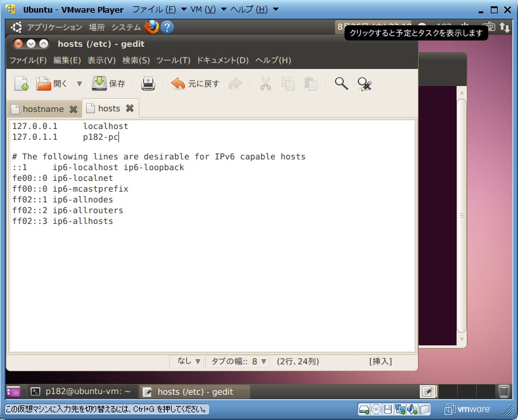Undo the last edit with 元に戻す
Viewport: 518px width, 420px height.
(x=195, y=83)
